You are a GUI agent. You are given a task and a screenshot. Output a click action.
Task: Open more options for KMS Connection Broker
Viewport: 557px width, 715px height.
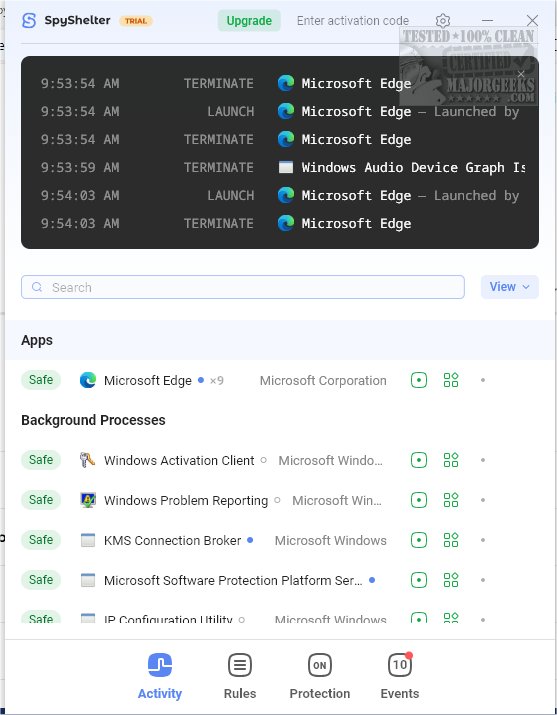483,540
